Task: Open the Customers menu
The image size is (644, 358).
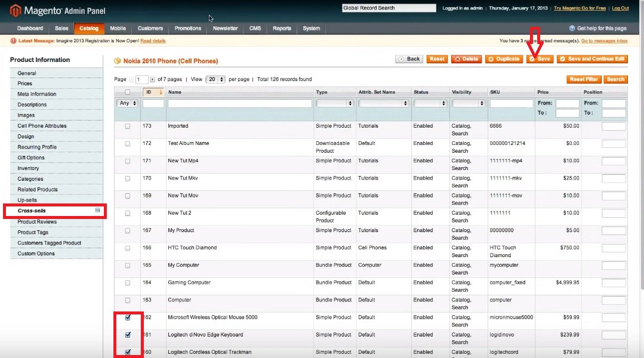Action: pyautogui.click(x=150, y=28)
